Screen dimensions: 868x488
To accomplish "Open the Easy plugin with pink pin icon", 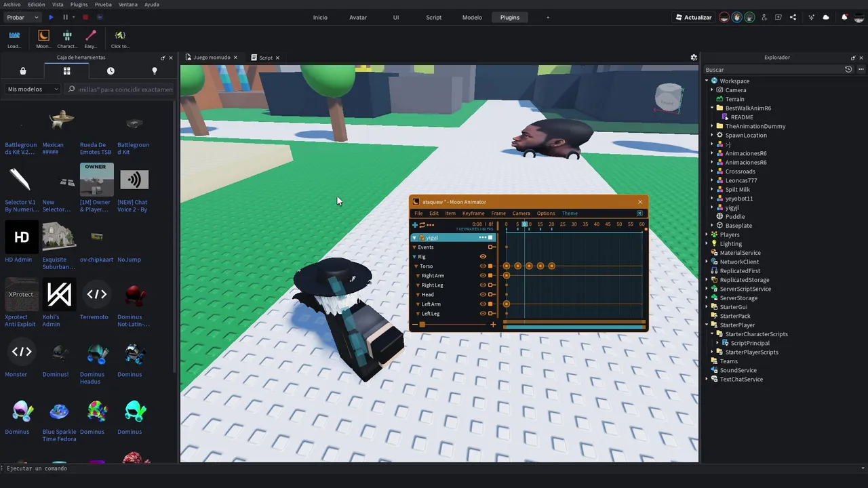I will point(91,39).
